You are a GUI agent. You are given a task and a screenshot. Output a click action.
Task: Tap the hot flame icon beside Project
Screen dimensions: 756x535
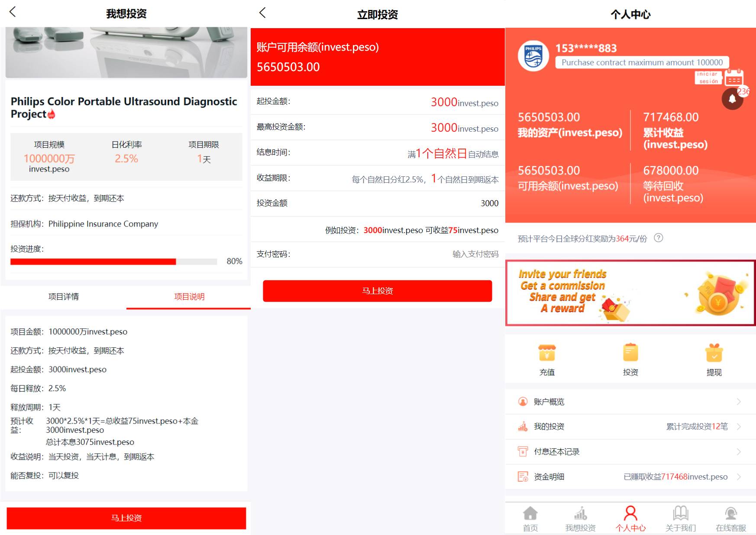(x=51, y=114)
